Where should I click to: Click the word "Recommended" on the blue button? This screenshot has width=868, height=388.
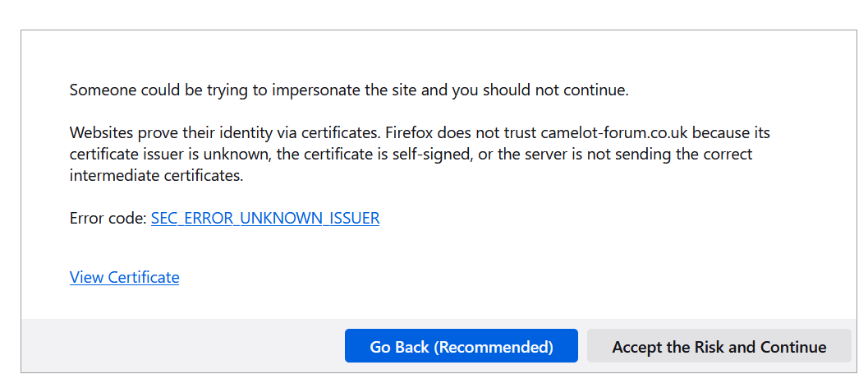coord(494,347)
